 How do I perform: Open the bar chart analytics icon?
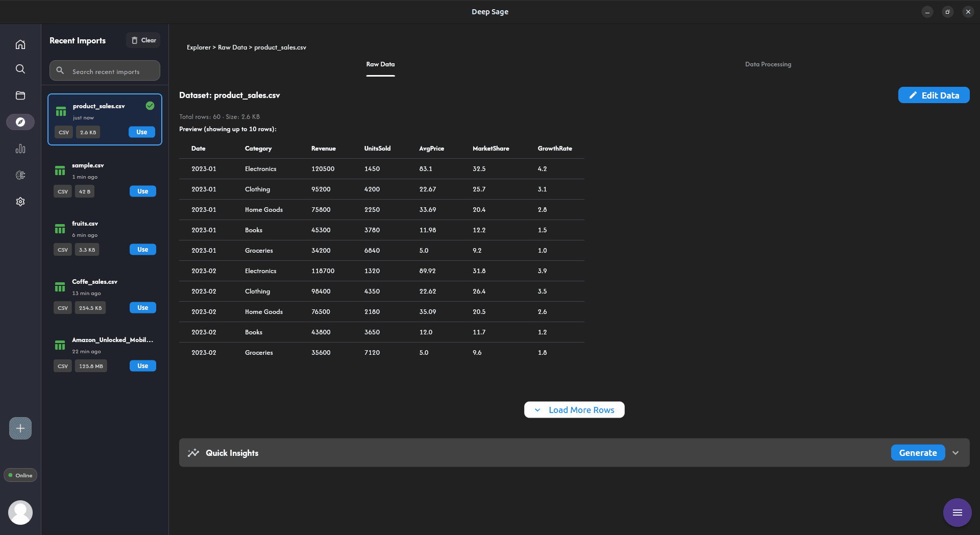[x=20, y=149]
